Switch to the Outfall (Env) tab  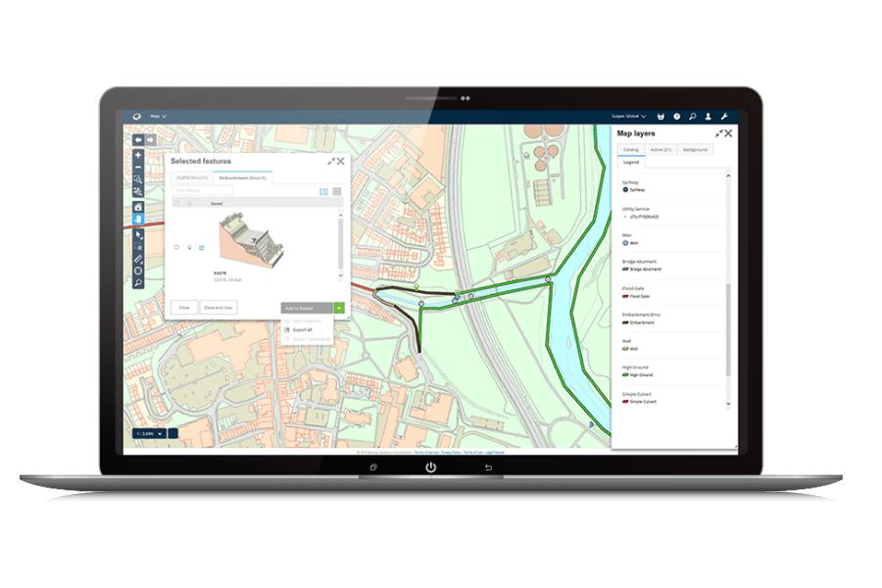coord(192,176)
